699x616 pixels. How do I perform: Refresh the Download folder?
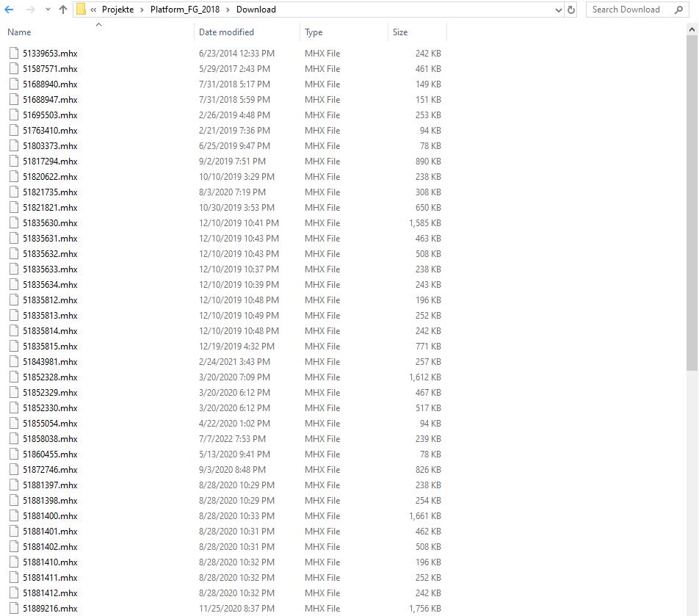(x=571, y=10)
